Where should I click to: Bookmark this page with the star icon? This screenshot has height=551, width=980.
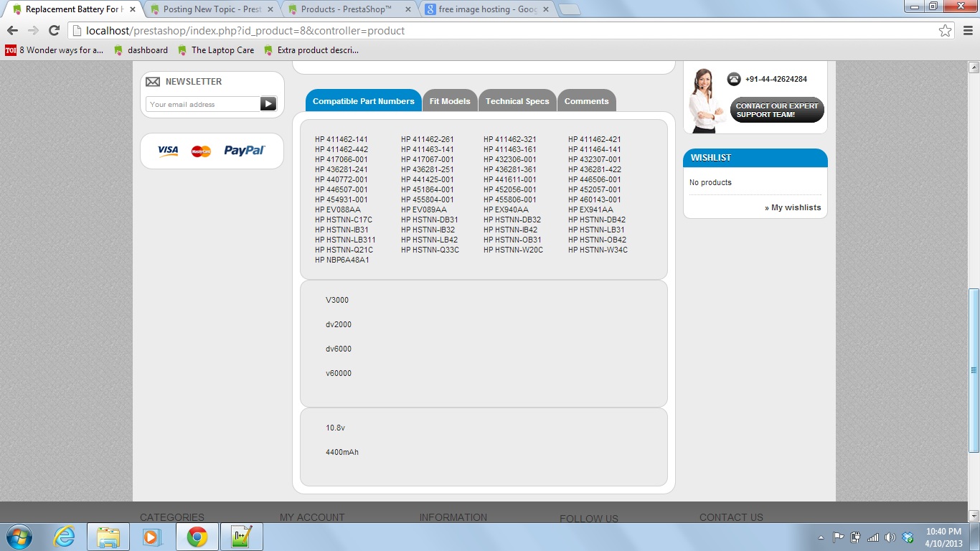946,31
